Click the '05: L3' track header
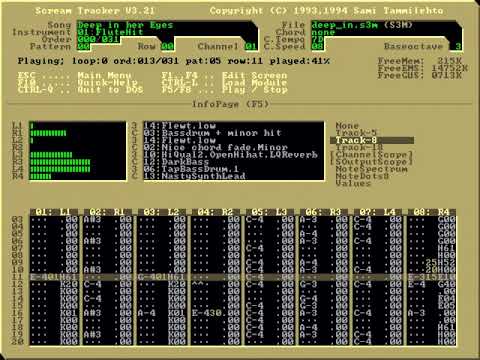The width and height of the screenshot is (480, 360). click(x=270, y=212)
